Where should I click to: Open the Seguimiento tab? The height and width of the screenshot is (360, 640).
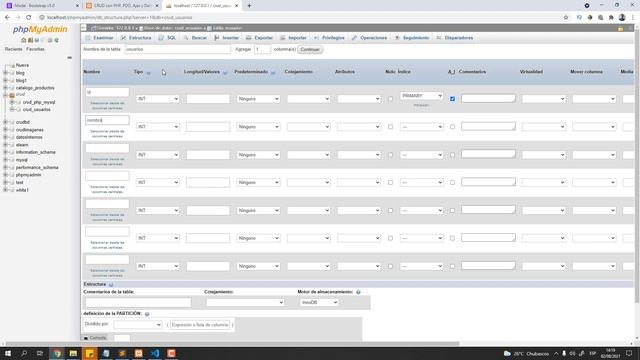412,38
